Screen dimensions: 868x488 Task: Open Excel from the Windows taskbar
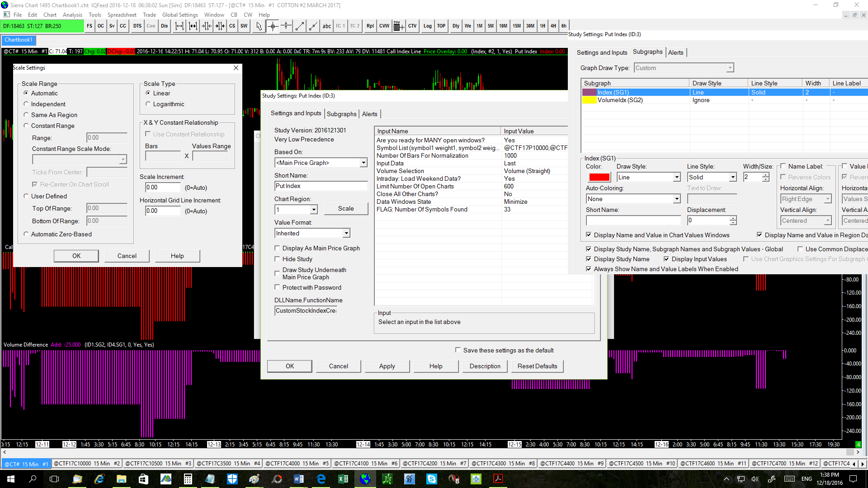343,479
